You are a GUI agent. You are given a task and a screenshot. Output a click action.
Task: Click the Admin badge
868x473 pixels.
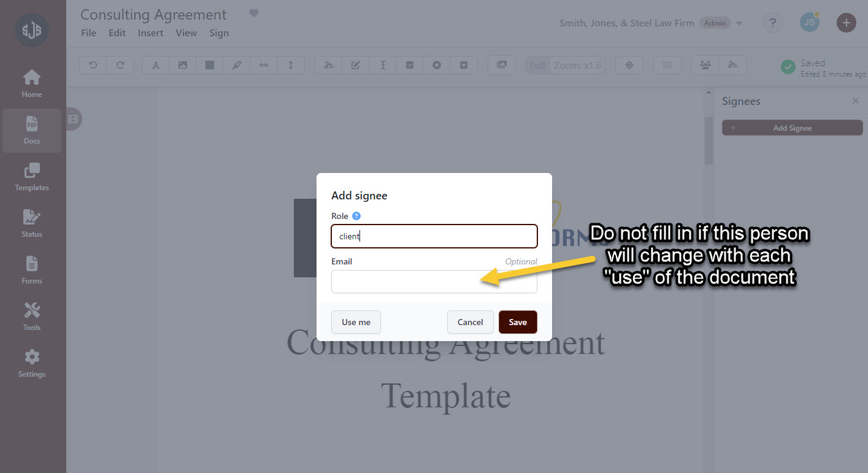click(x=715, y=23)
